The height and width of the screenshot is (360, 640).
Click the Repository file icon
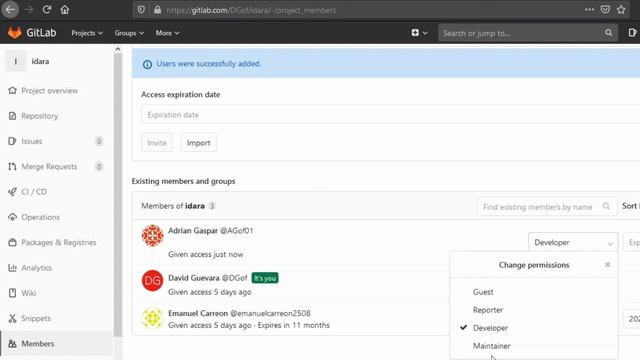click(x=12, y=116)
